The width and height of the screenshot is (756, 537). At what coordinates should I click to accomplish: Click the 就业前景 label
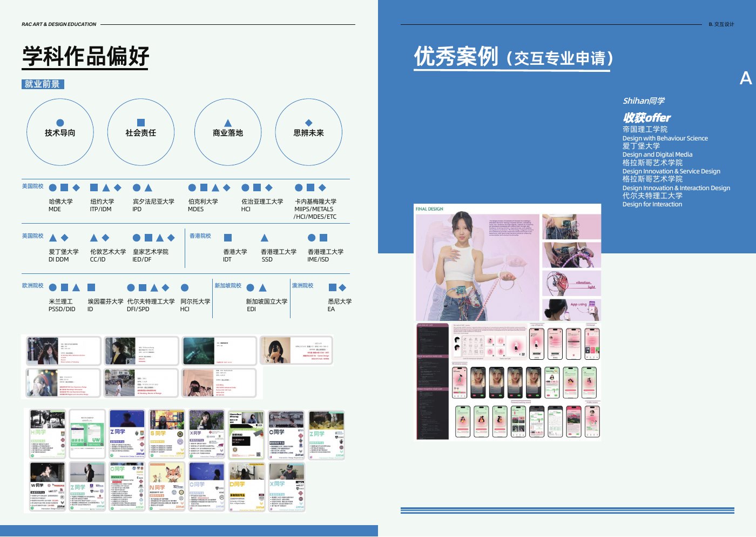coord(42,84)
